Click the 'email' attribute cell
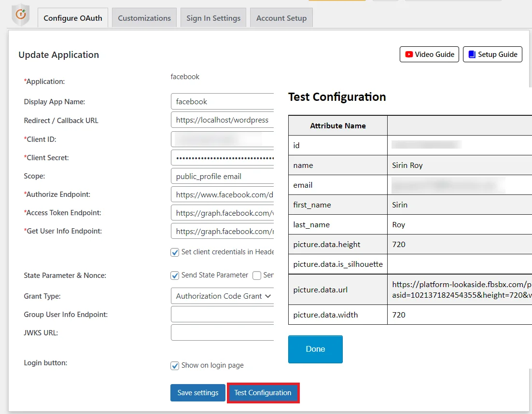 coord(338,185)
